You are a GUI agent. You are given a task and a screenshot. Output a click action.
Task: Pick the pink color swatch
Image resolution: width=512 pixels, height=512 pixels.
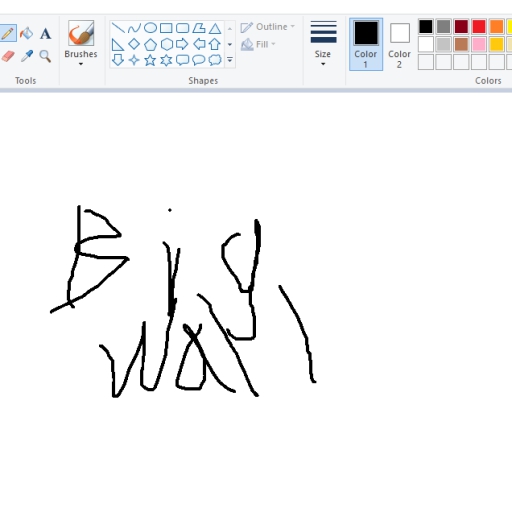[x=479, y=44]
